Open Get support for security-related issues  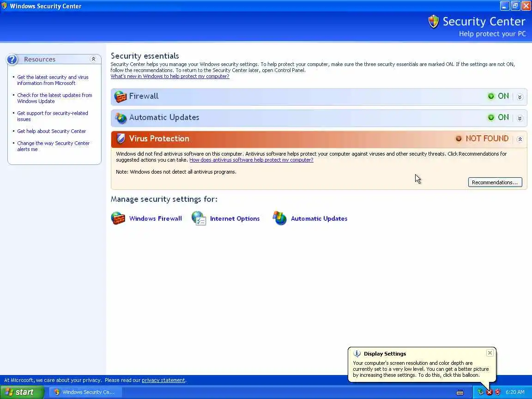(53, 116)
